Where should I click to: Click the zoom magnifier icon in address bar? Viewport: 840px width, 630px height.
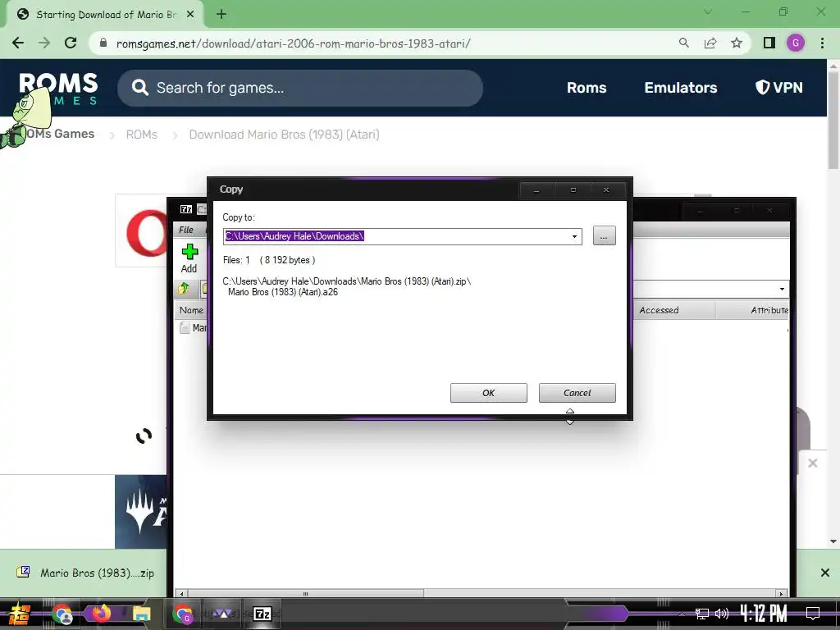click(683, 43)
